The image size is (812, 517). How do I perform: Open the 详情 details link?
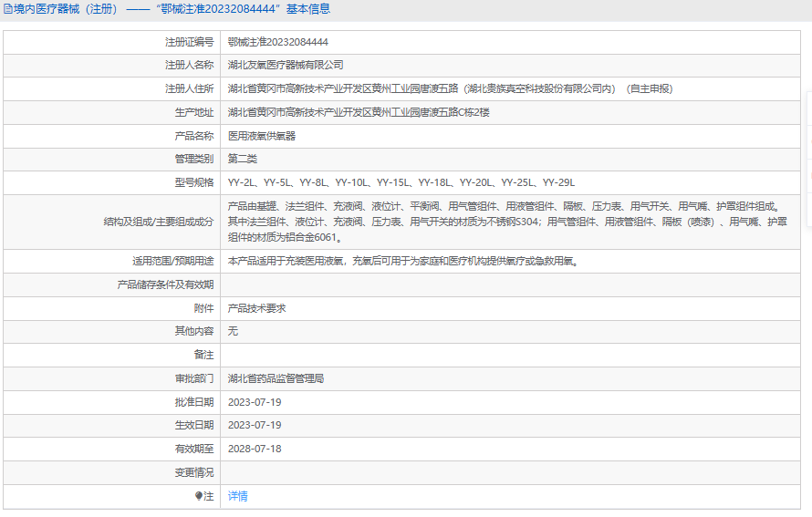pyautogui.click(x=237, y=496)
